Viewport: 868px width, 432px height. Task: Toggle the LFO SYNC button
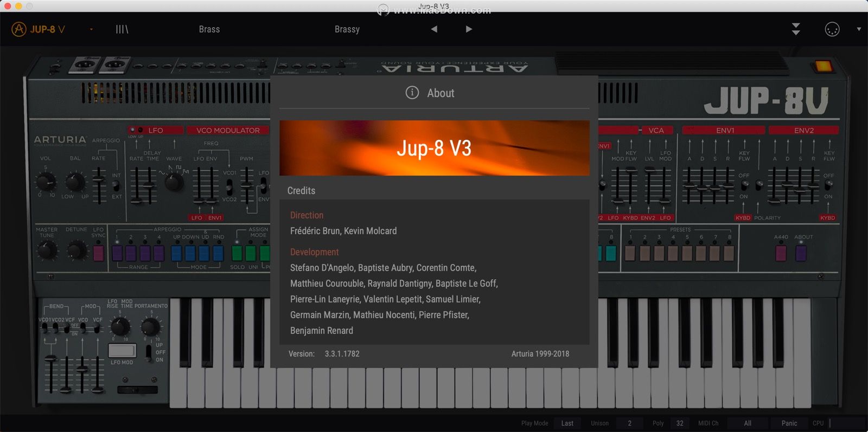(x=99, y=253)
